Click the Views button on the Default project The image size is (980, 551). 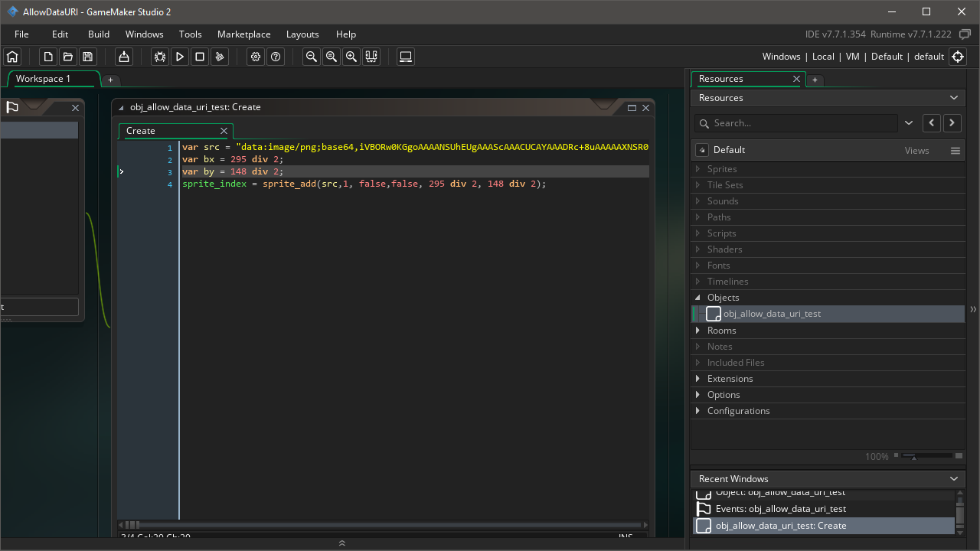point(916,150)
